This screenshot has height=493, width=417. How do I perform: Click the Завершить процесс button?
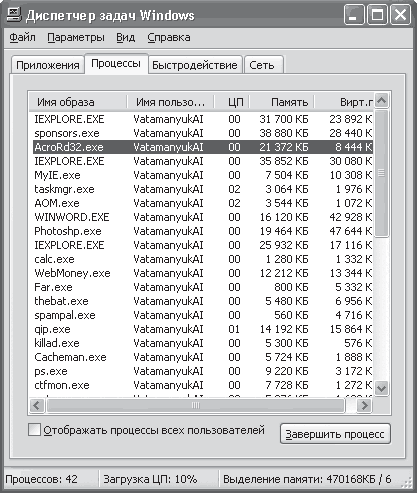(x=335, y=434)
